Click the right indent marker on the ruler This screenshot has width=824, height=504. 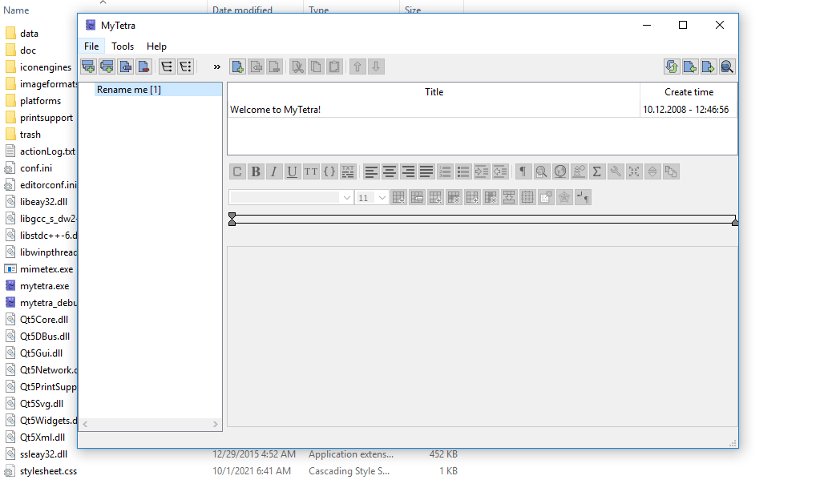coord(735,222)
